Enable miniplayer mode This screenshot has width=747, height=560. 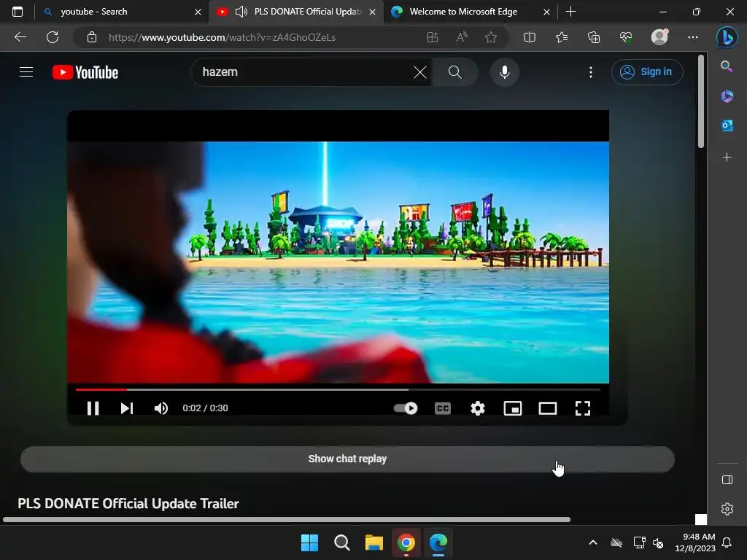pyautogui.click(x=513, y=408)
